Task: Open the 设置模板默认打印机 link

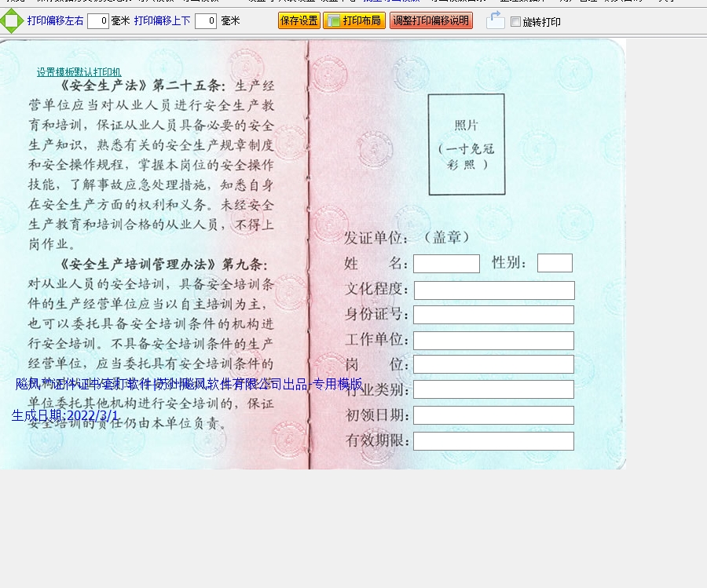Action: [x=79, y=72]
